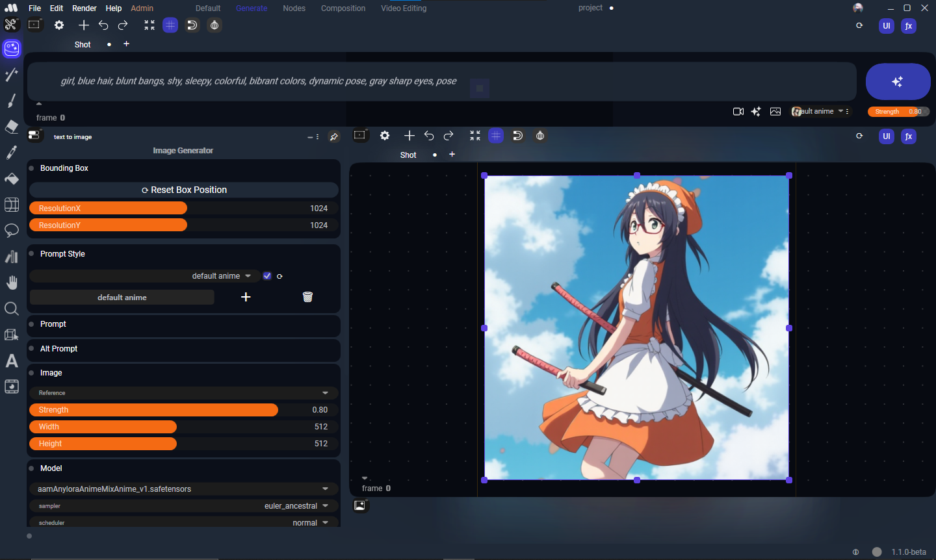Select the eraser tool in left sidebar
Image resolution: width=936 pixels, height=560 pixels.
pos(11,127)
